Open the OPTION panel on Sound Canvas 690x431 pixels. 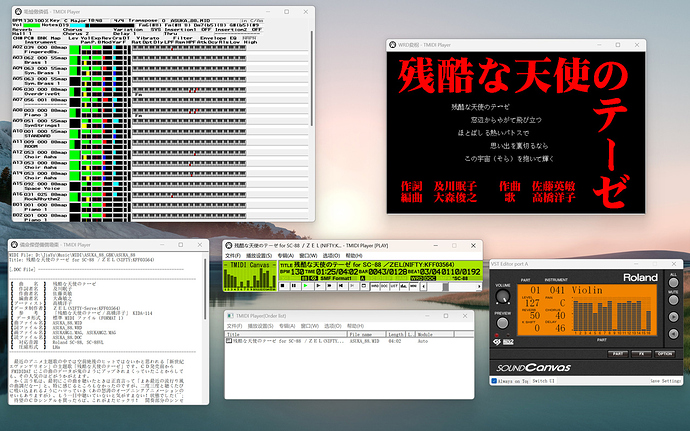(664, 354)
